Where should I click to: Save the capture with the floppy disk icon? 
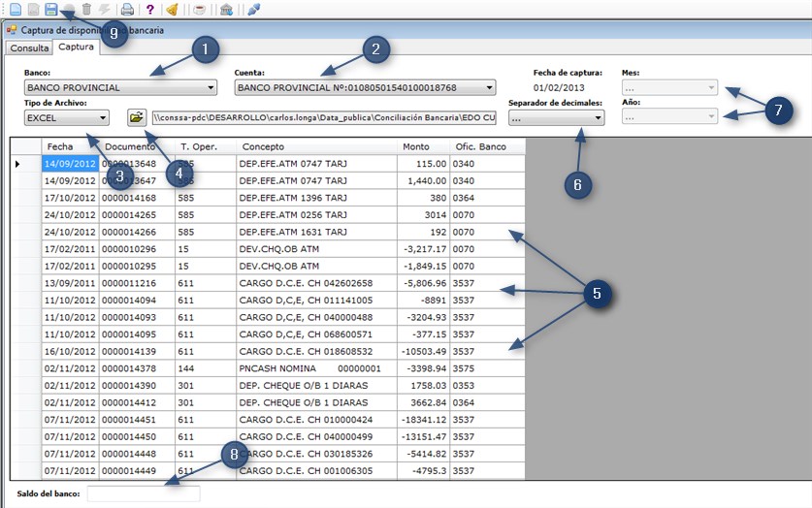pos(50,9)
